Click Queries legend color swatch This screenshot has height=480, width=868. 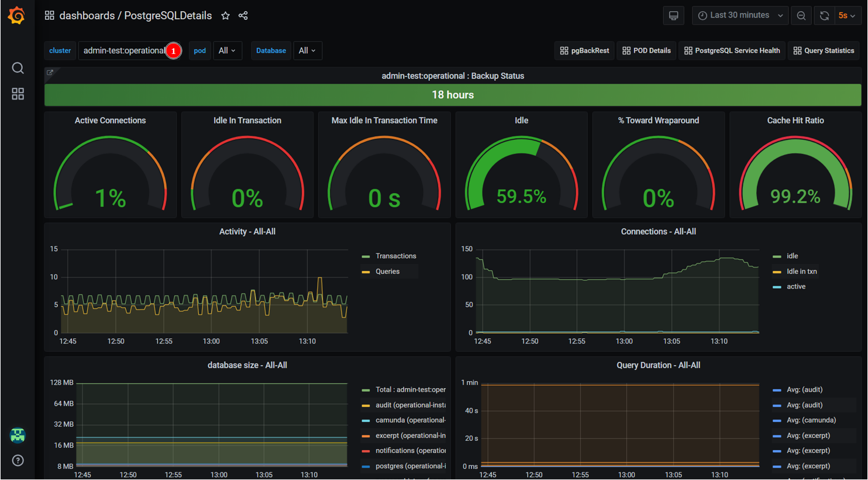[x=366, y=272]
